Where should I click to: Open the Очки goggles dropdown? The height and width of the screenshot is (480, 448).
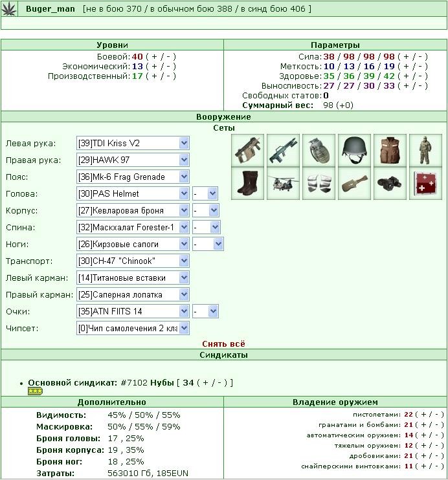tap(133, 311)
